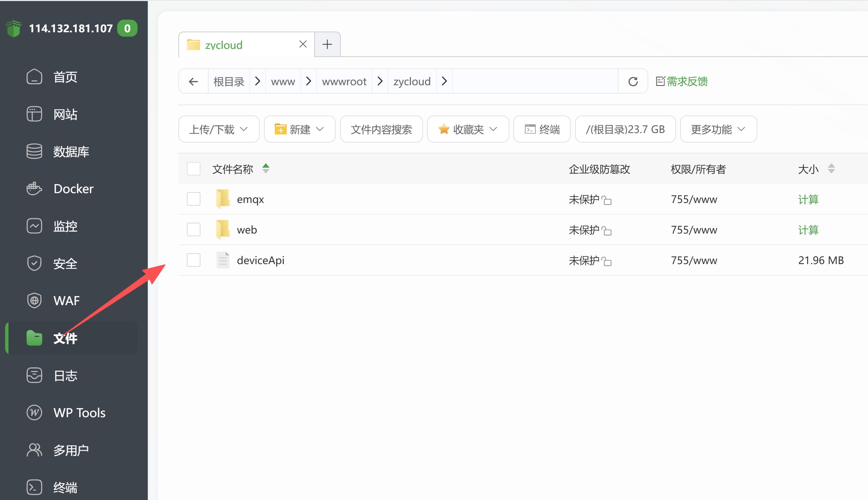
Task: Click the lock icon next to emqx
Action: (x=607, y=200)
